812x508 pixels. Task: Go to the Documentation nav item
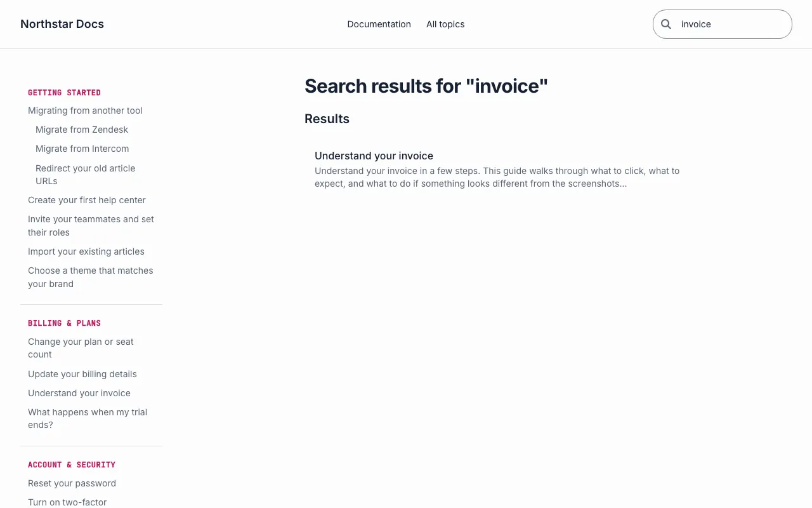click(379, 24)
